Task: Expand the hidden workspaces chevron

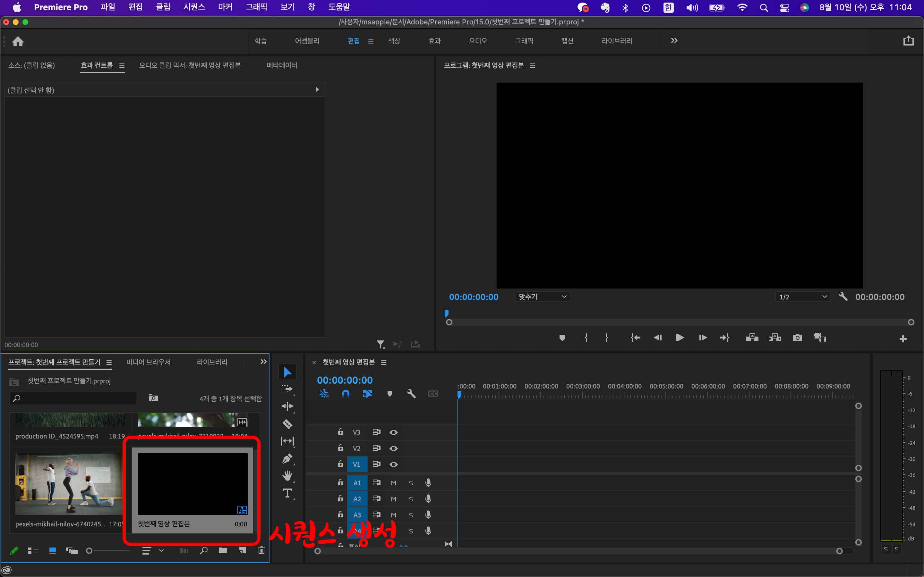Action: (674, 40)
